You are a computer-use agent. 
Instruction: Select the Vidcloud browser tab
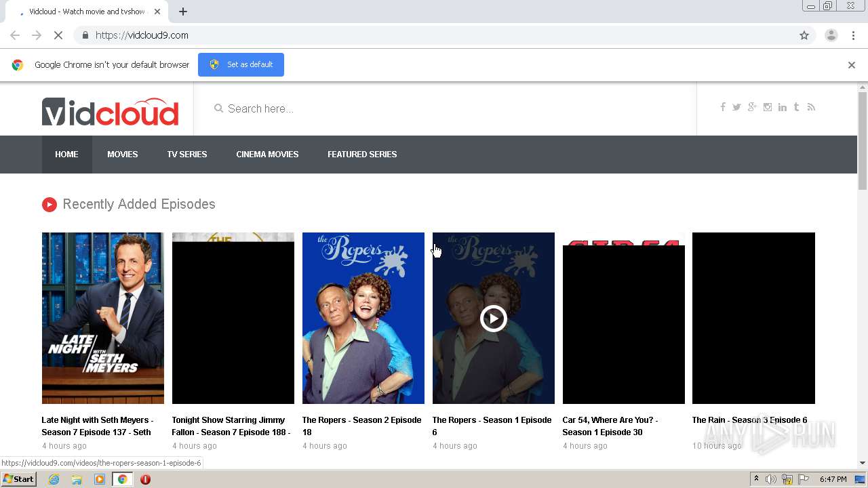click(x=87, y=12)
